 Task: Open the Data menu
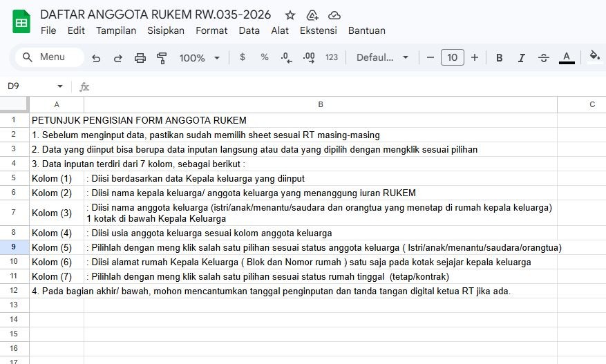[249, 30]
